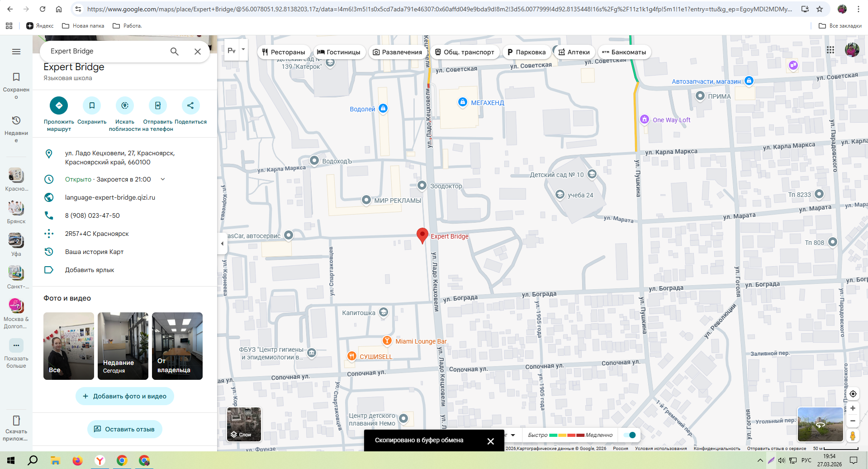This screenshot has width=868, height=469.
Task: Click Показать больше in sidebar
Action: point(16,354)
